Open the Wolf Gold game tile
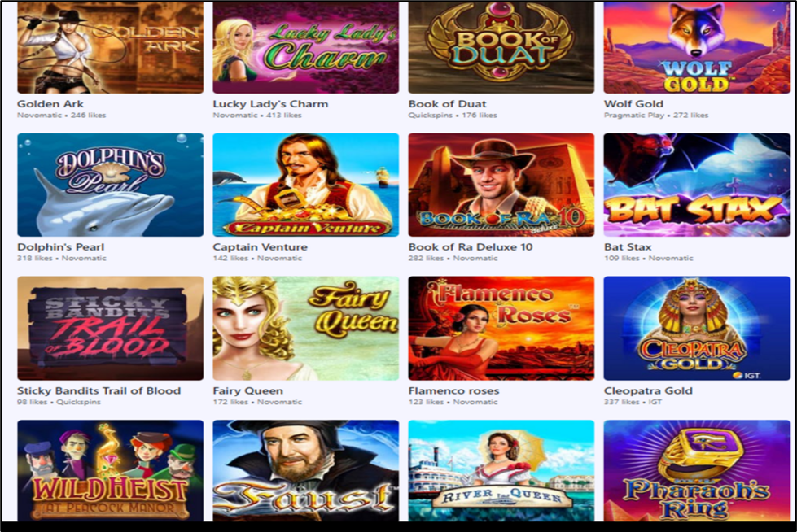Screen dimensions: 797x532 tap(697, 47)
